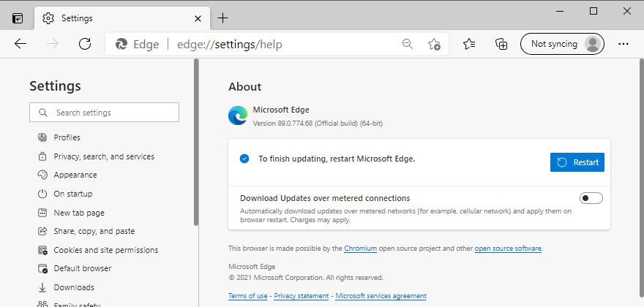644x307 pixels.
Task: Open the tab actions menu icon
Action: tap(18, 18)
